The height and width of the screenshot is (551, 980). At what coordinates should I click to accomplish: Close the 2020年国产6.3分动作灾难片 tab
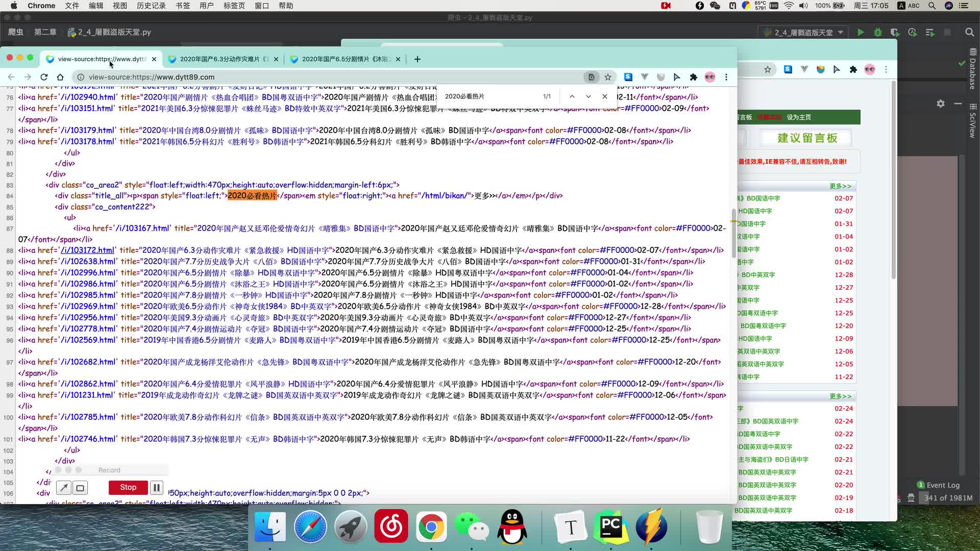click(x=276, y=59)
